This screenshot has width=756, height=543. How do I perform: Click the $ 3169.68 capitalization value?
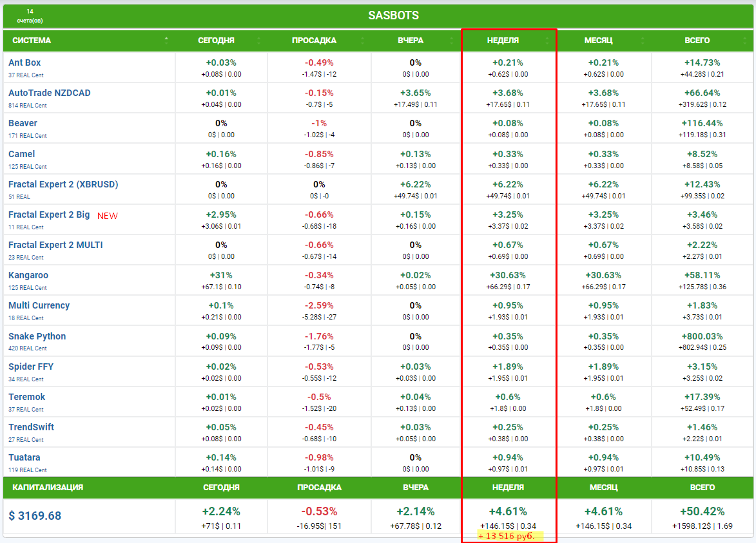(35, 516)
